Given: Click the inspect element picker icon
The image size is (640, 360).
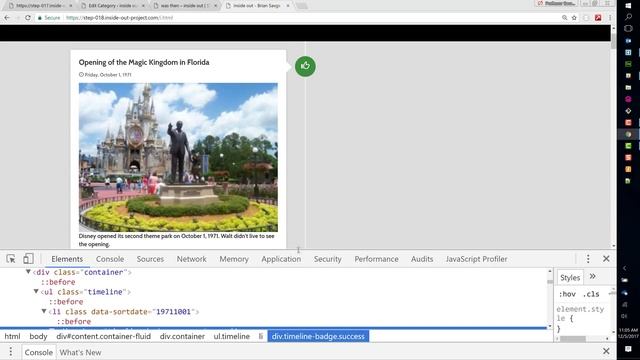Looking at the screenshot, I should pyautogui.click(x=11, y=259).
